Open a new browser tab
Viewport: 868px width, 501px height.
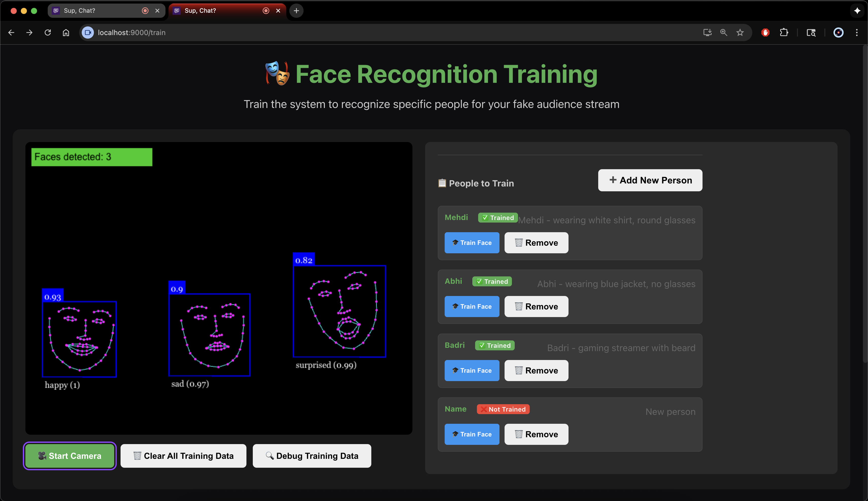(296, 11)
